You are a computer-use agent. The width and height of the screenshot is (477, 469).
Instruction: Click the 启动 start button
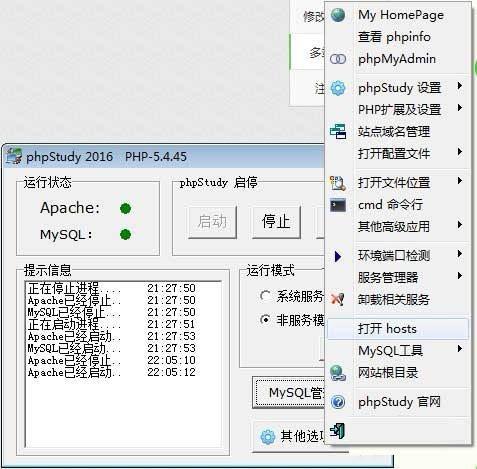[212, 222]
